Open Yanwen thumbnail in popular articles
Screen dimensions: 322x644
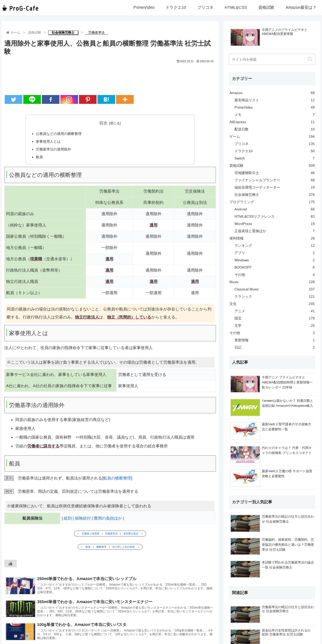click(x=245, y=408)
